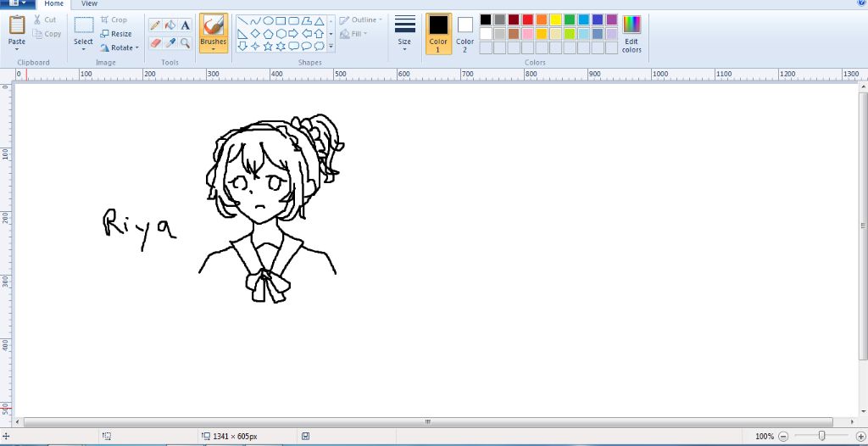Choose the Down arrow shape
868x446 pixels.
242,46
